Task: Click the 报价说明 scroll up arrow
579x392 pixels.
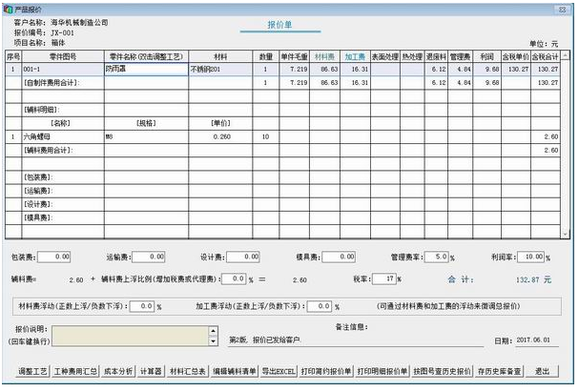Action: (x=214, y=330)
